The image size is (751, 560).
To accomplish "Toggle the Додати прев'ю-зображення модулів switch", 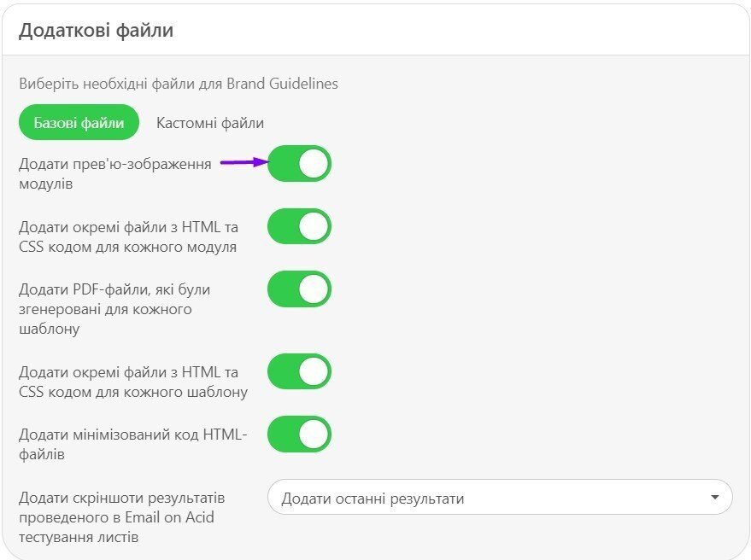I will (x=299, y=163).
